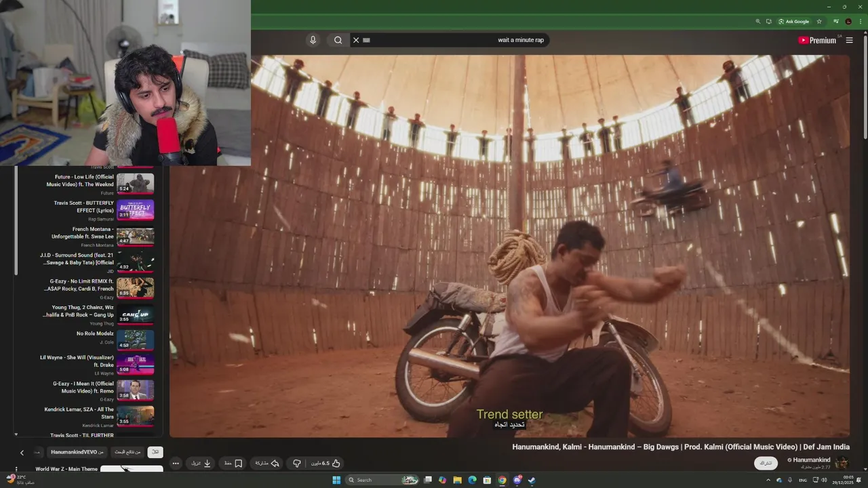Click the video player showing the motorcycle scene
868x488 pixels.
[x=509, y=246]
